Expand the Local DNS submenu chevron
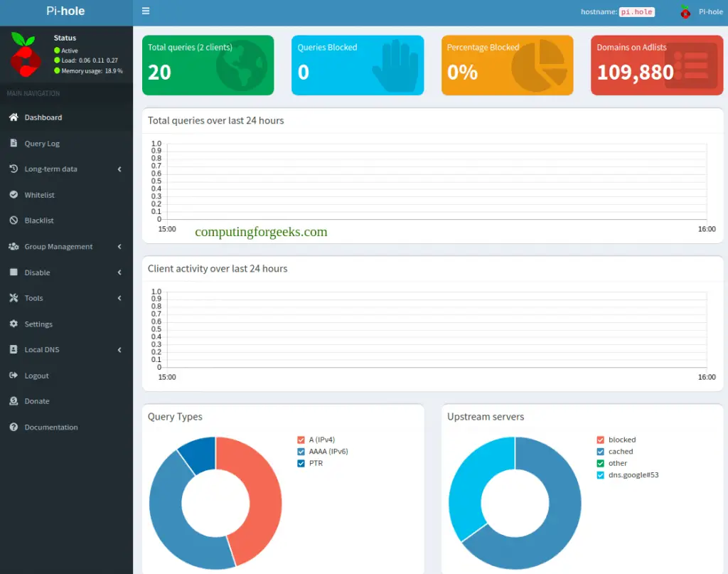This screenshot has width=728, height=574. 119,350
